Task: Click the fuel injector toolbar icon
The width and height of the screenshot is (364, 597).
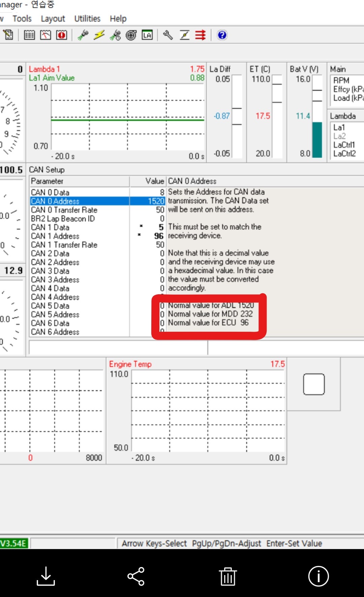Action: pos(83,35)
